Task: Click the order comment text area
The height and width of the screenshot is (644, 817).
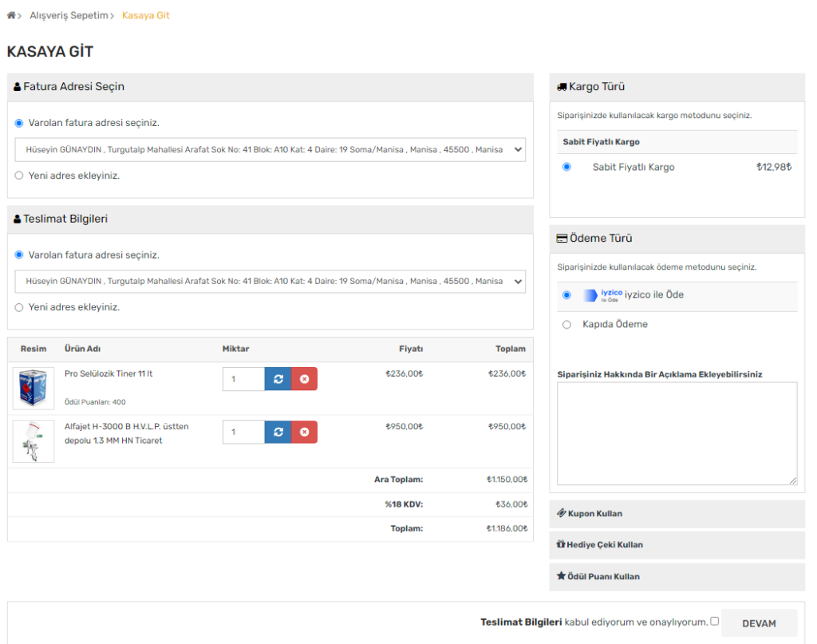Action: [x=677, y=433]
